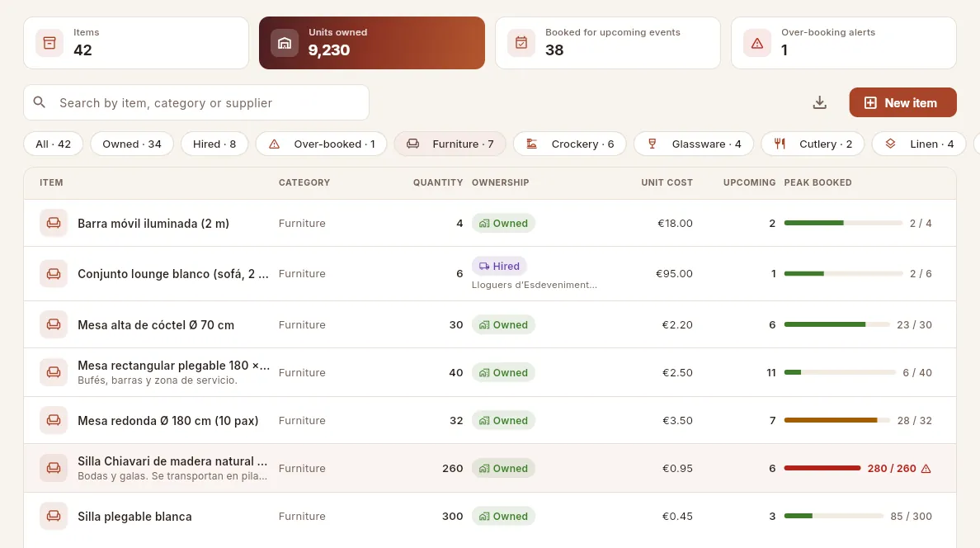
Task: Sort by QUANTITY column header
Action: [437, 182]
